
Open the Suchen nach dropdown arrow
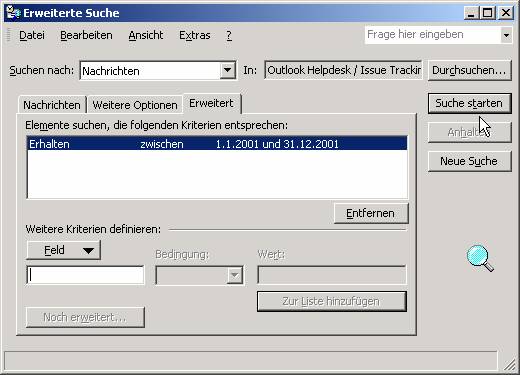coord(227,70)
